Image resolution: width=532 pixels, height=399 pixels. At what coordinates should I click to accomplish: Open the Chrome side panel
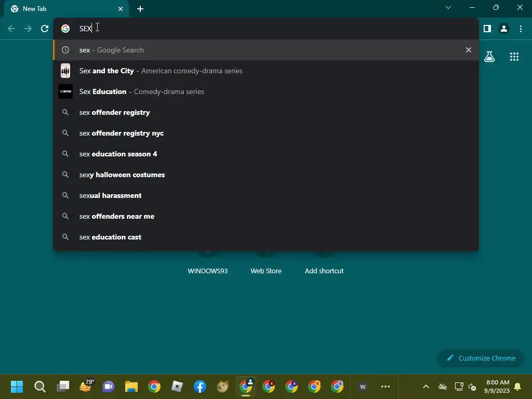[x=487, y=29]
